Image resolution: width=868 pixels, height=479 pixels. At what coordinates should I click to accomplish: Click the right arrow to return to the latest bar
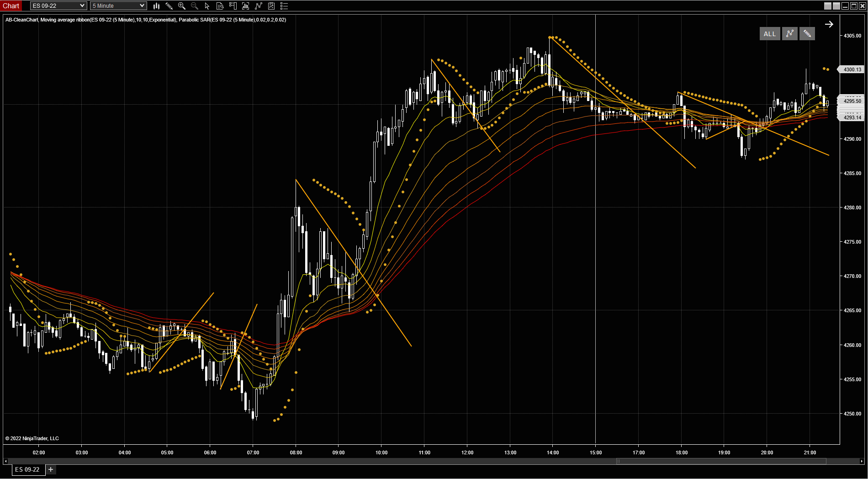point(829,24)
